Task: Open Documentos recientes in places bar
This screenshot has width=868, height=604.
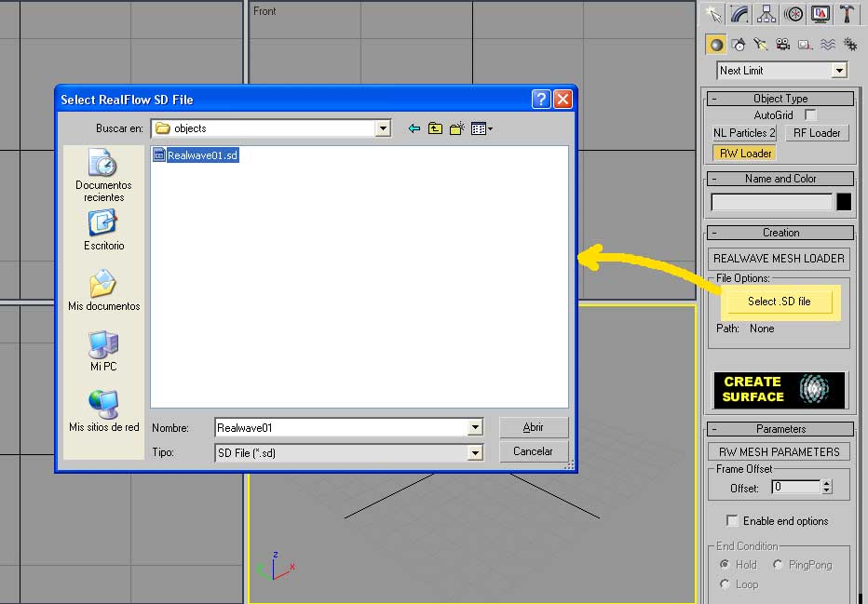Action: pos(103,175)
